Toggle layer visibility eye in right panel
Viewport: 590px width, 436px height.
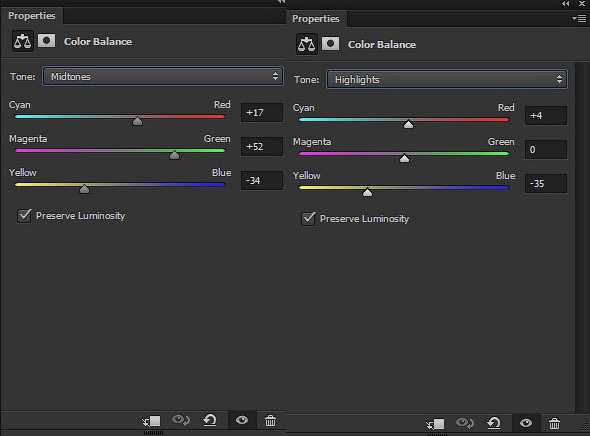tap(526, 423)
